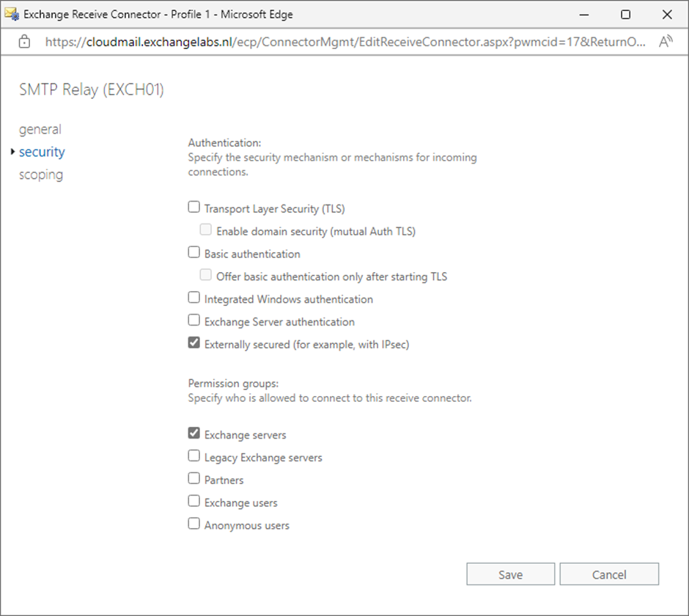Tick Offer basic authentication only after starting TLS
The image size is (689, 616).
[206, 275]
